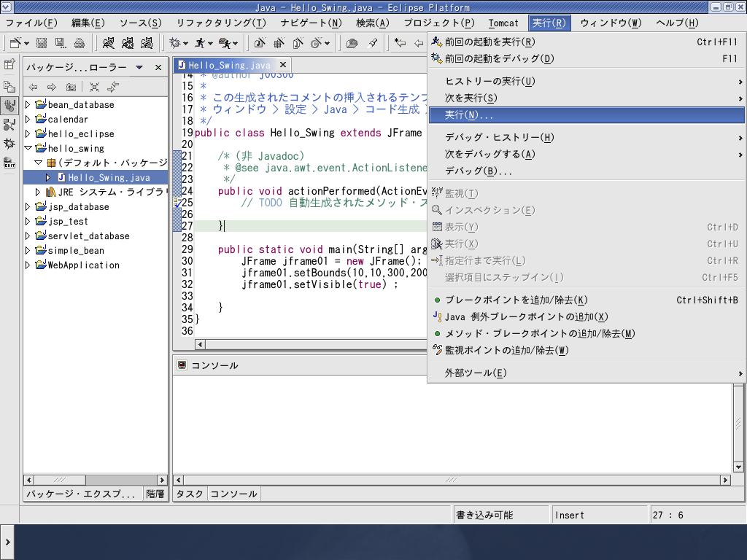The height and width of the screenshot is (560, 747).
Task: Collapse the hello_swing project node
Action: [x=28, y=148]
